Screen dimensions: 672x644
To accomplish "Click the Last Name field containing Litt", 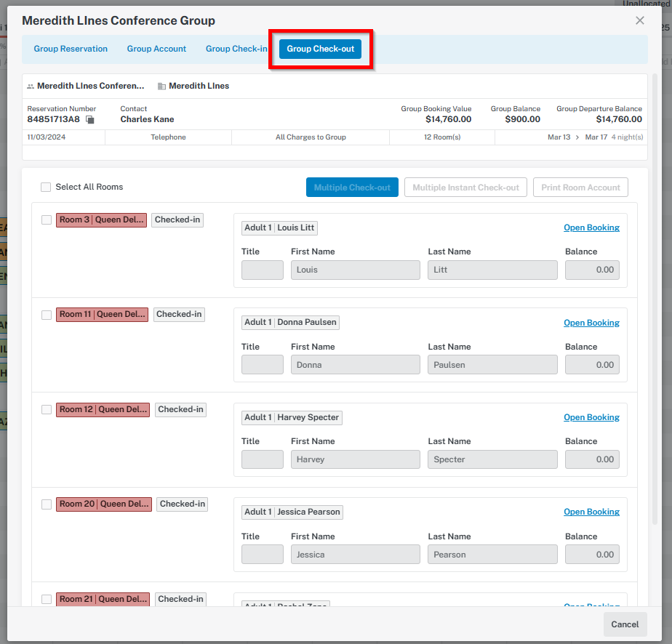I will (492, 270).
